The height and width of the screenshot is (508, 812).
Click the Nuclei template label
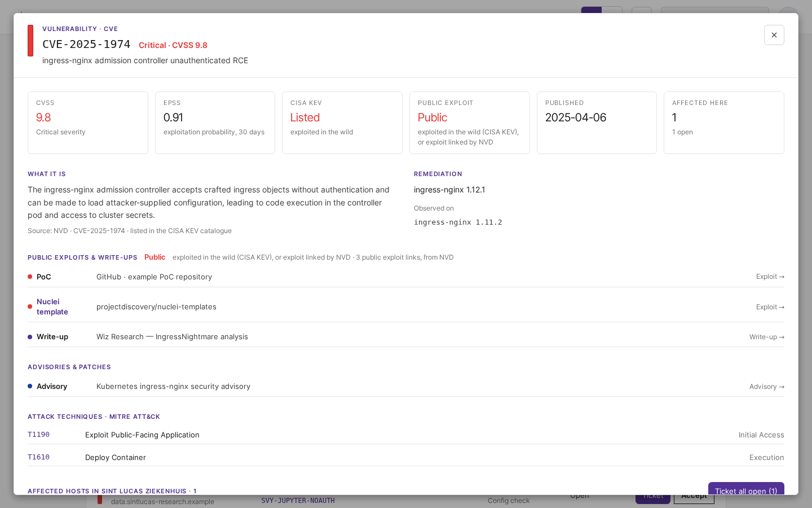coord(52,307)
